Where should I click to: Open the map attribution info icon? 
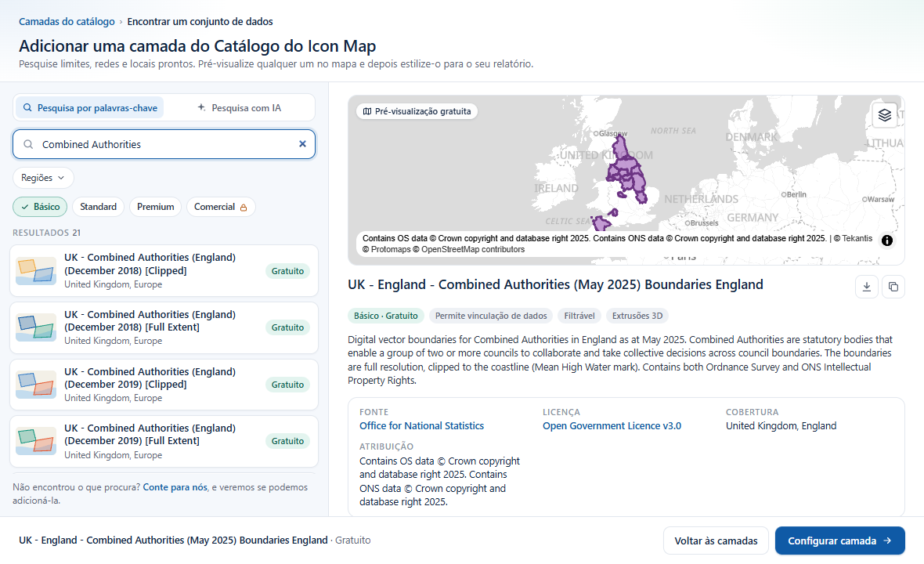click(x=887, y=240)
